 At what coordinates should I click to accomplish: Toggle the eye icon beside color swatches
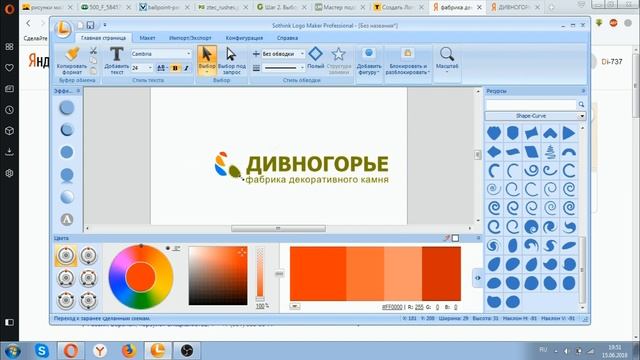tap(478, 278)
